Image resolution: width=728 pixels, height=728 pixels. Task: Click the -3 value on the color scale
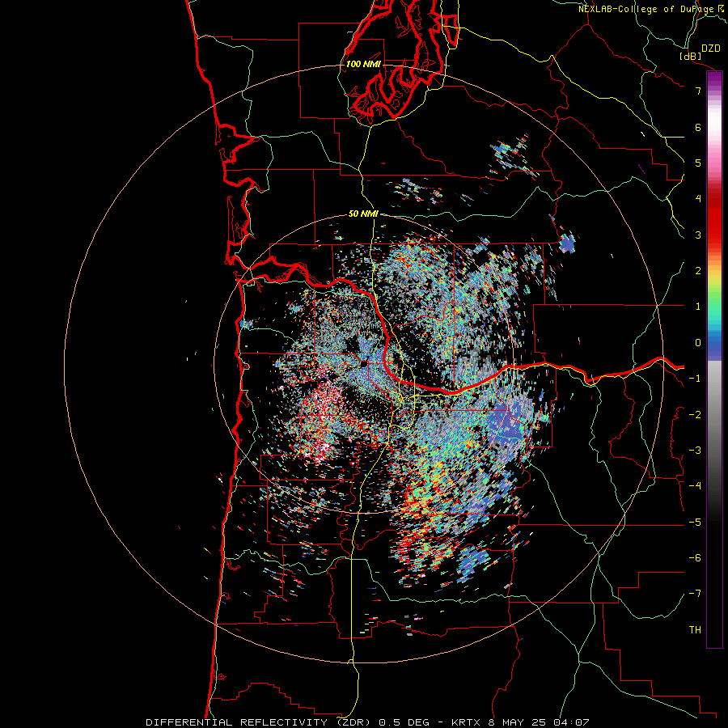695,451
